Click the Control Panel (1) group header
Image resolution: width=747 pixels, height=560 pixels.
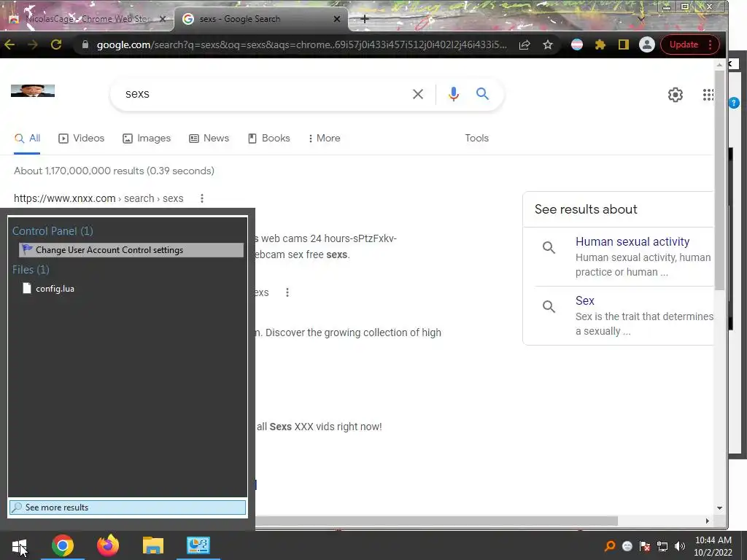53,231
